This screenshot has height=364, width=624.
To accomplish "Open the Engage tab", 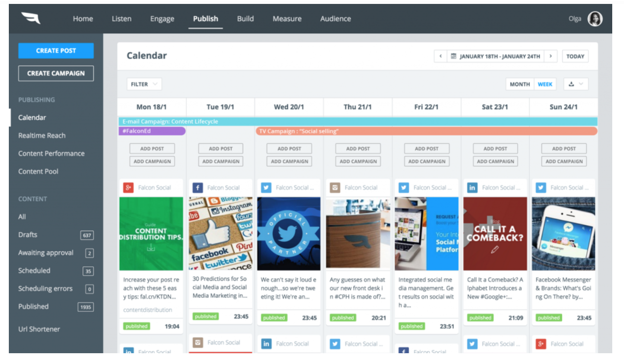I will (x=162, y=19).
